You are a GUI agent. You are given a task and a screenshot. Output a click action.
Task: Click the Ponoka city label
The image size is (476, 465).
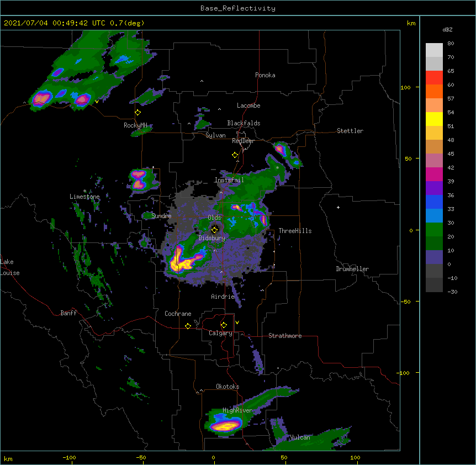click(x=265, y=75)
